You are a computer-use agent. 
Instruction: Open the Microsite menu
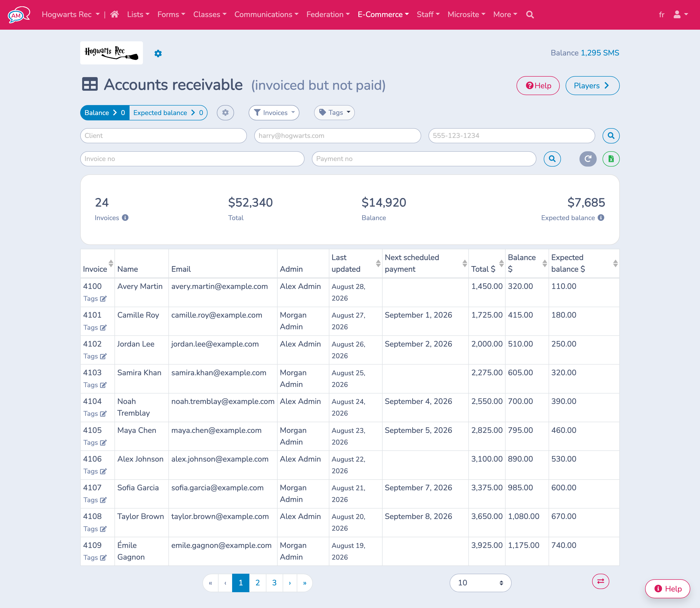[x=466, y=15]
